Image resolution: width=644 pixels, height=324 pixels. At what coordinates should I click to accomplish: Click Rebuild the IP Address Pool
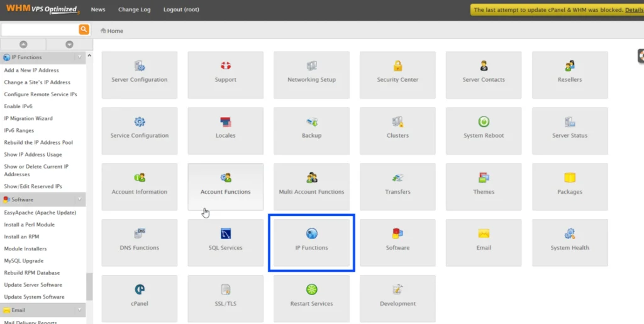pos(38,142)
